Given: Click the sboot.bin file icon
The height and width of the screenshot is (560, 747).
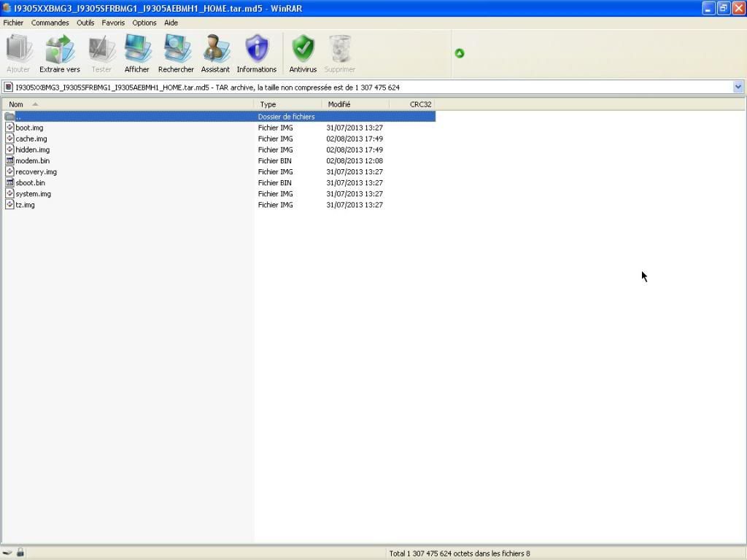Looking at the screenshot, I should (9, 182).
